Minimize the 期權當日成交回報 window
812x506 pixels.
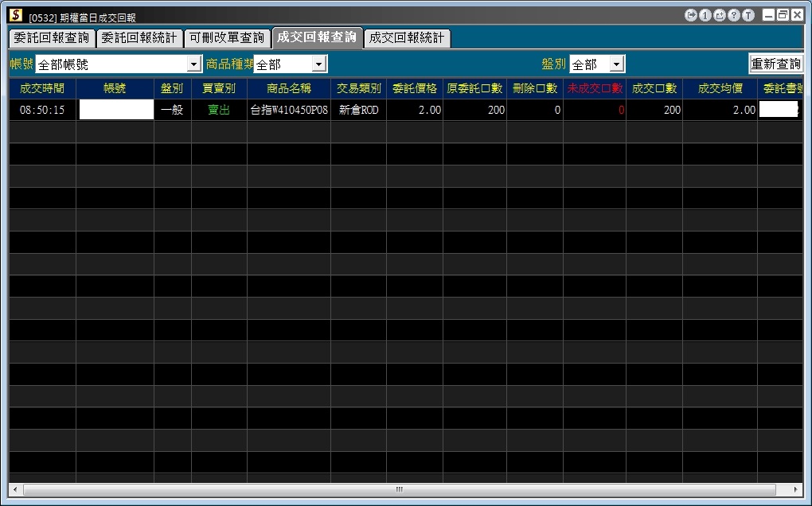768,15
